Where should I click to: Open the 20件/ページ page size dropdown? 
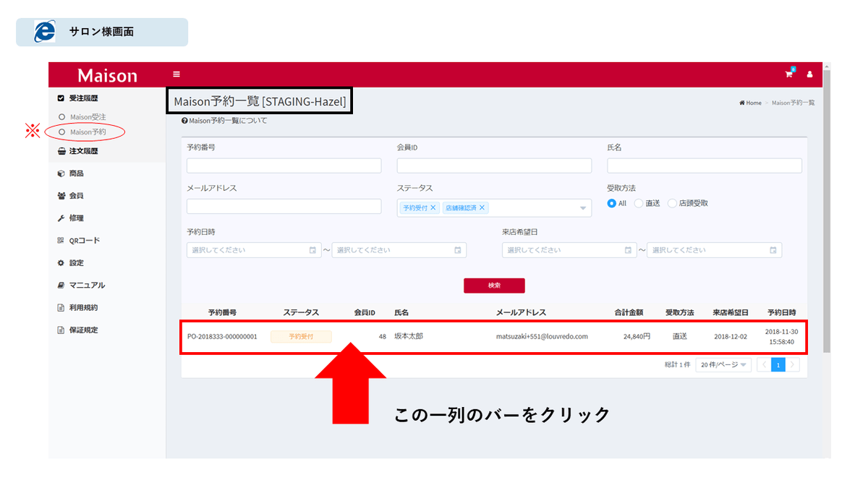pos(723,365)
